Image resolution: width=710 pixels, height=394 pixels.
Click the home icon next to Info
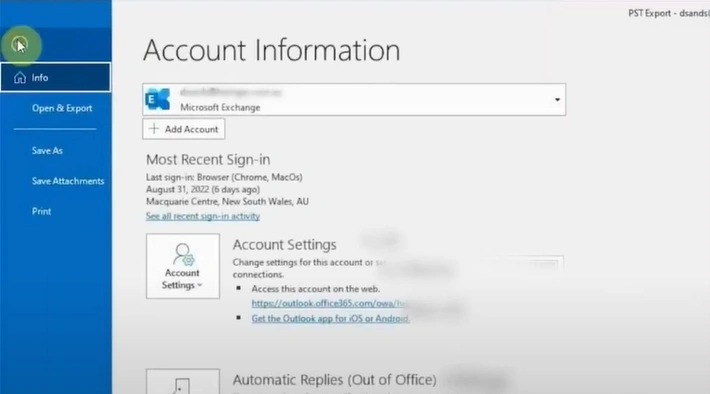point(20,77)
